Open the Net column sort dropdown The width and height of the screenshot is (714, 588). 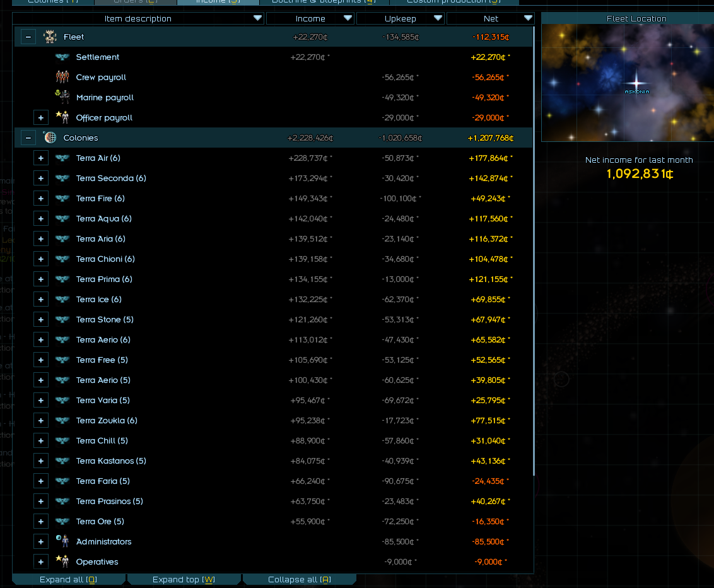point(528,18)
